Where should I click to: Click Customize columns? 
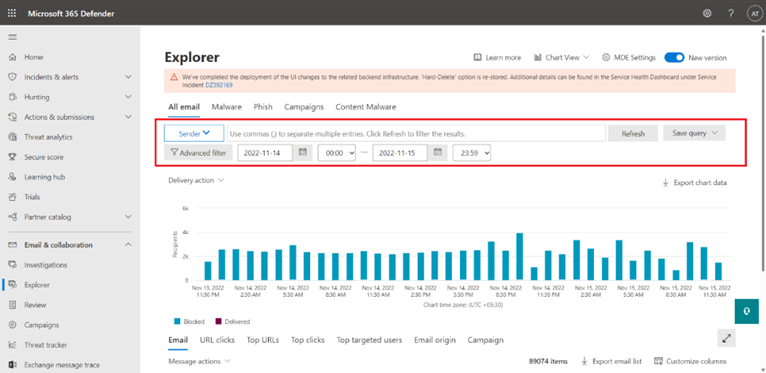point(690,361)
